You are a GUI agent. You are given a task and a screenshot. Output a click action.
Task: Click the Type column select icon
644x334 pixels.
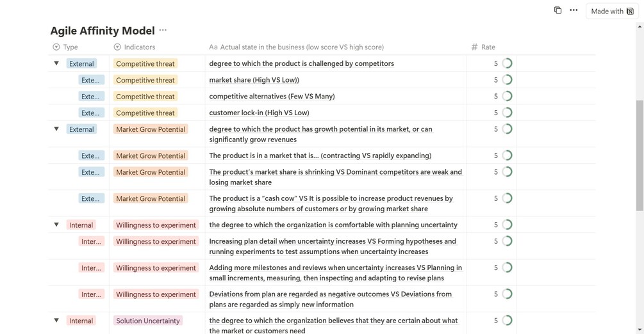click(x=56, y=47)
